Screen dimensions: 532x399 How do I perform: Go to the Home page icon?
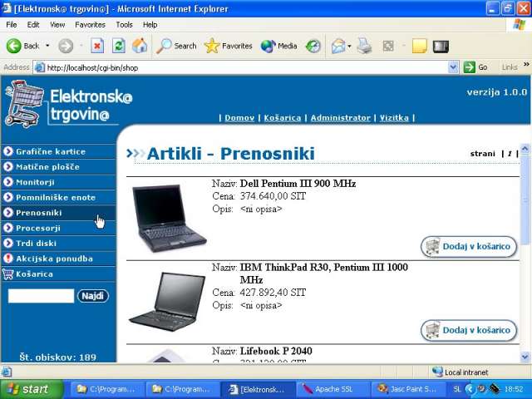140,46
